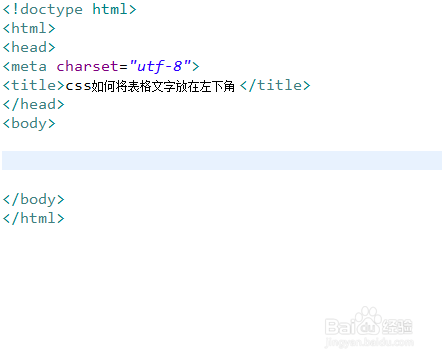Click the opening <head> tag
Image resolution: width=442 pixels, height=360 pixels.
coord(29,47)
